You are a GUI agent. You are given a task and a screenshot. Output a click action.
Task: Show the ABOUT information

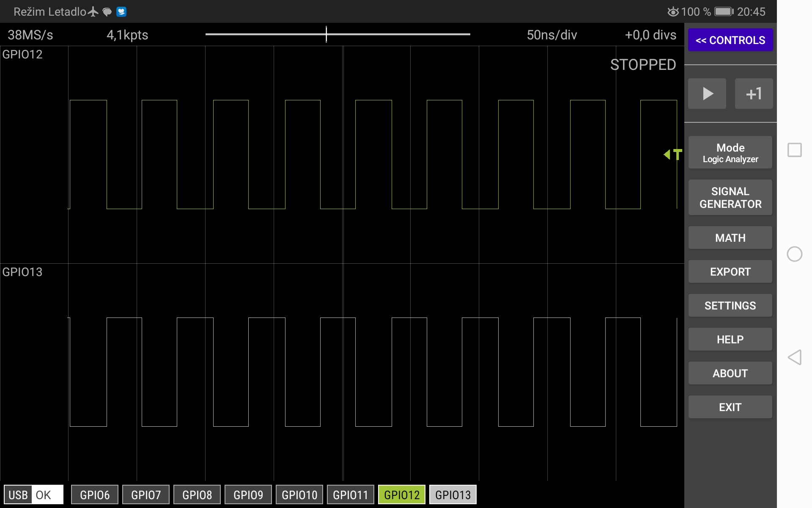click(x=730, y=373)
